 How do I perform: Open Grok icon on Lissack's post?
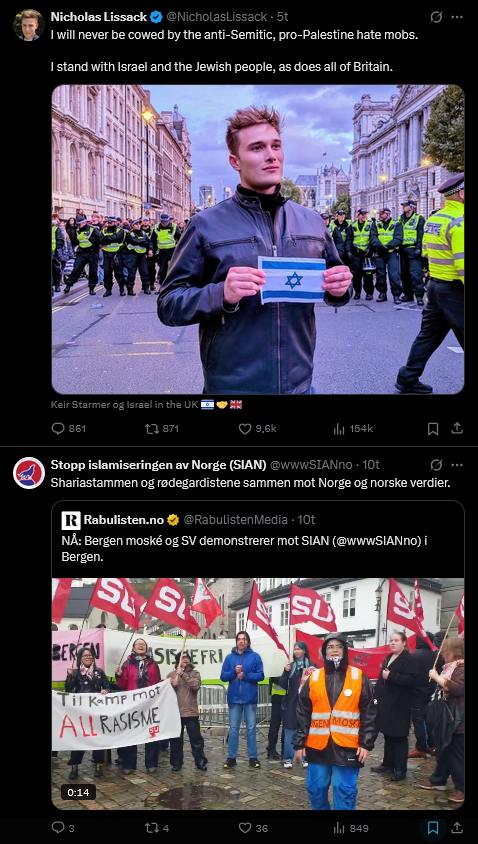(x=436, y=17)
